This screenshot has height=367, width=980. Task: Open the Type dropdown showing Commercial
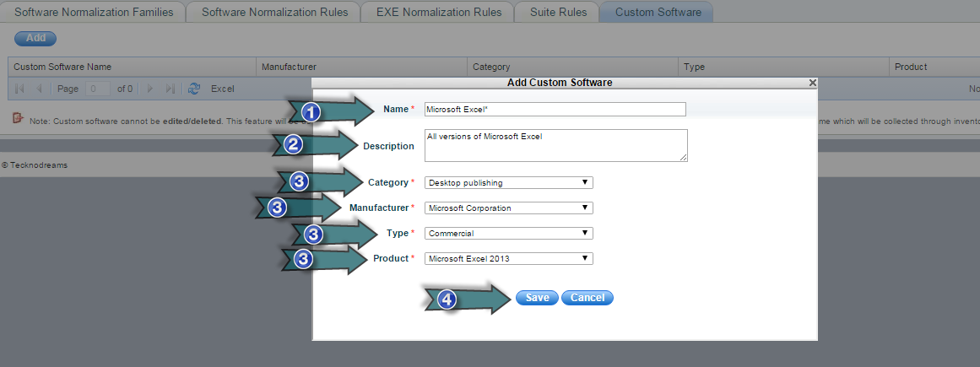tap(508, 233)
